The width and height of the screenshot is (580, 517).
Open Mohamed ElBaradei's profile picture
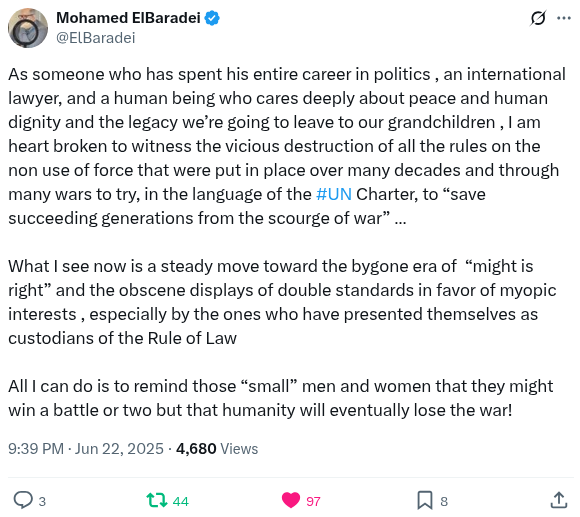28,28
